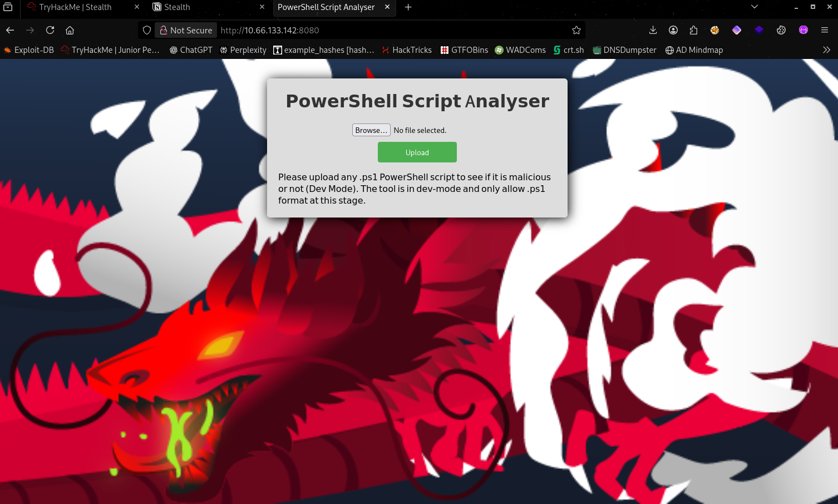
Task: Open the GTFOBins bookmark
Action: (x=464, y=50)
